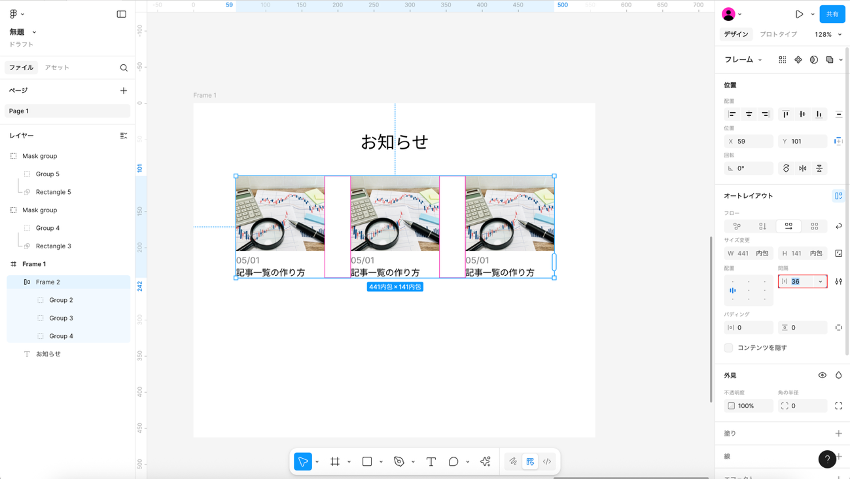
Task: Select the Pen tool
Action: click(x=399, y=462)
